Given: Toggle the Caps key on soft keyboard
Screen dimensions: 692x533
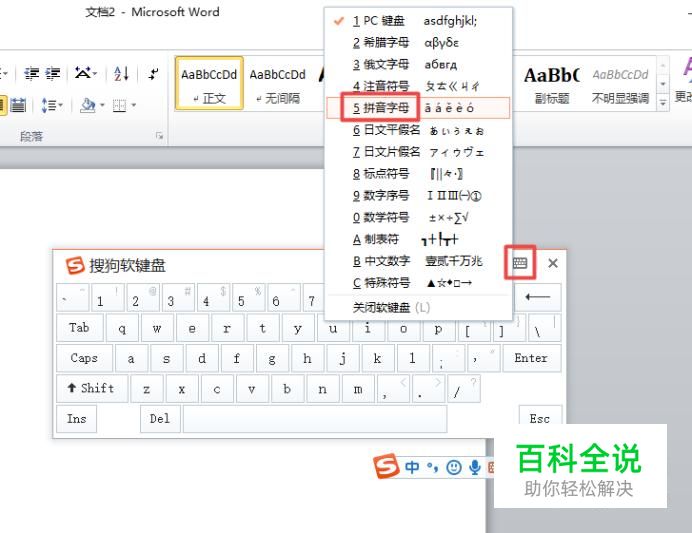Looking at the screenshot, I should [84, 358].
